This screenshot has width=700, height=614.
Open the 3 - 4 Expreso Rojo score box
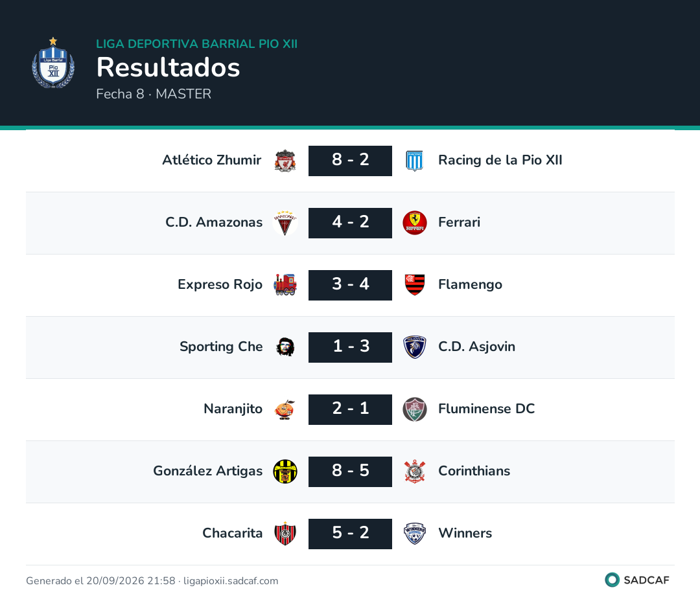(x=350, y=285)
